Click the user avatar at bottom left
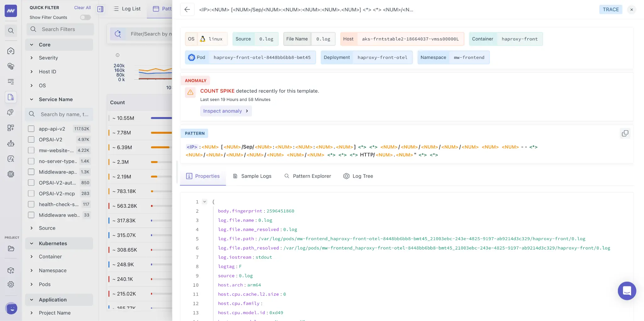The image size is (644, 321). pos(12,308)
